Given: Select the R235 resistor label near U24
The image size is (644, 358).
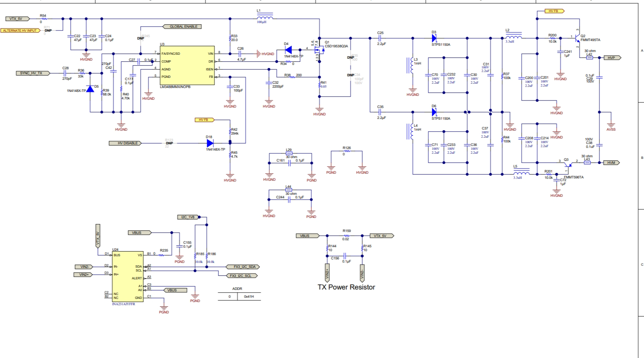Looking at the screenshot, I should pos(164,250).
